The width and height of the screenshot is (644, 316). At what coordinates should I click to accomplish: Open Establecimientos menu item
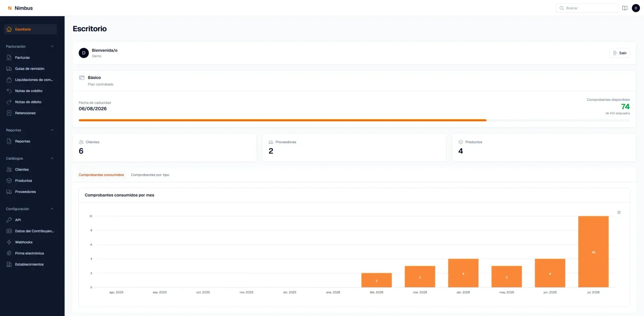[30, 265]
